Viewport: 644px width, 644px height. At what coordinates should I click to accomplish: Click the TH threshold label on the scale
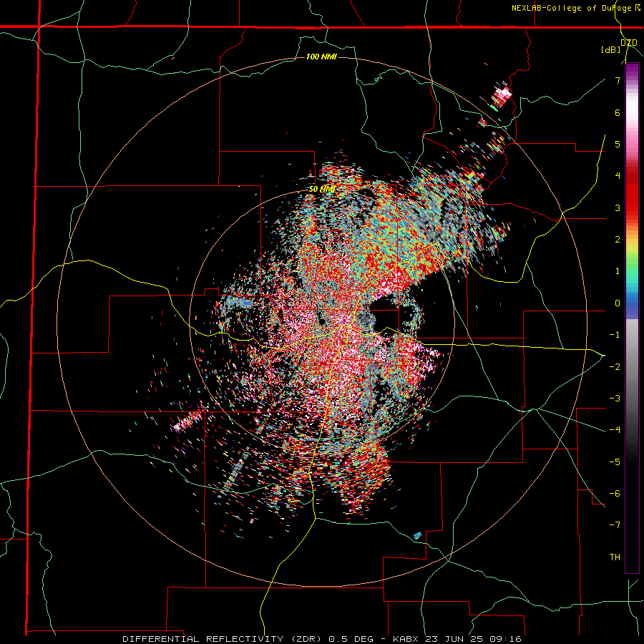click(x=615, y=557)
